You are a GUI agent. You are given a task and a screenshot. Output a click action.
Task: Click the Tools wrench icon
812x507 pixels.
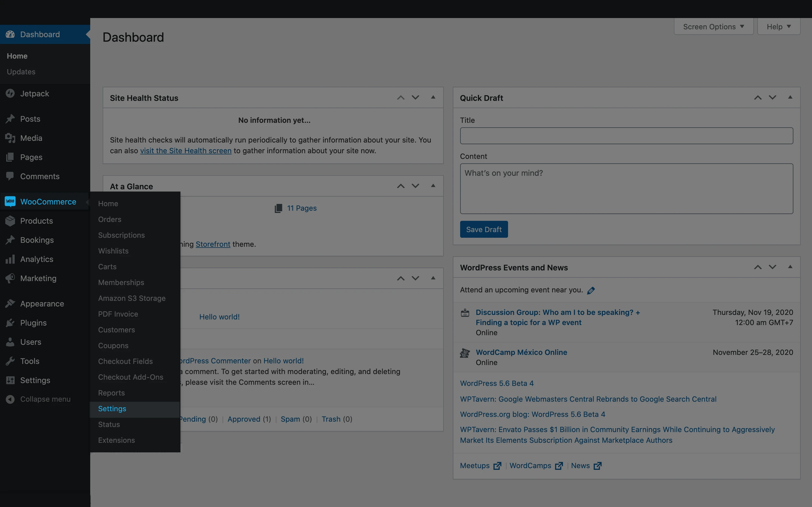[x=10, y=361]
